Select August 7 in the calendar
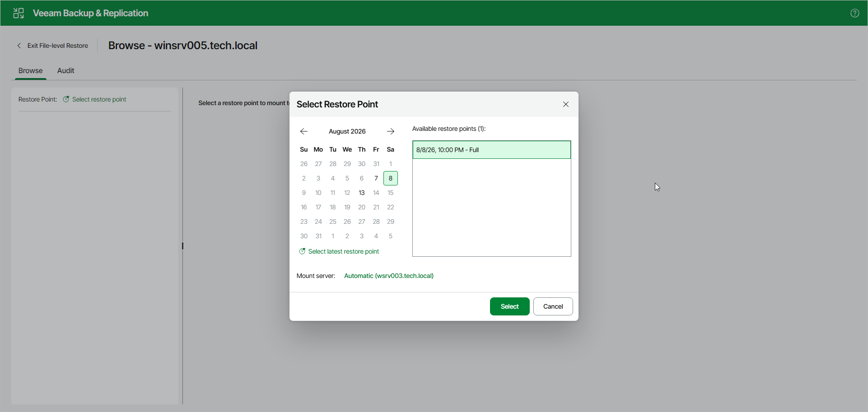868x412 pixels. click(376, 178)
